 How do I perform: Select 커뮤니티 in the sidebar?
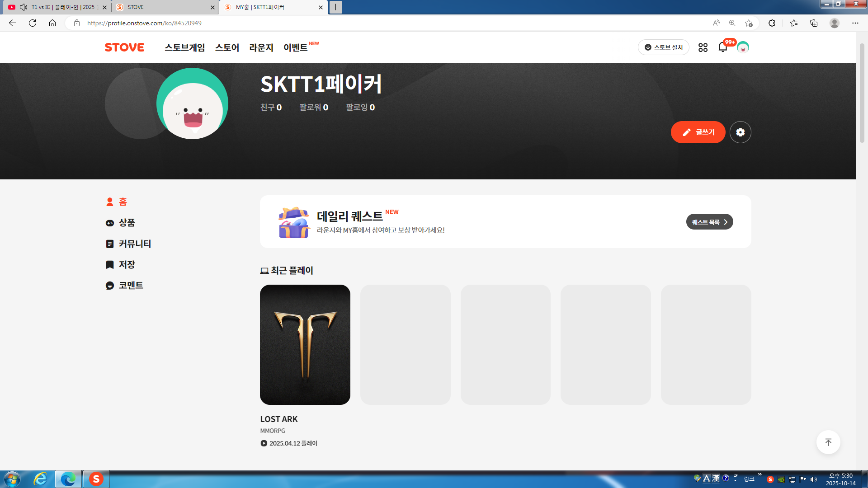pos(134,244)
